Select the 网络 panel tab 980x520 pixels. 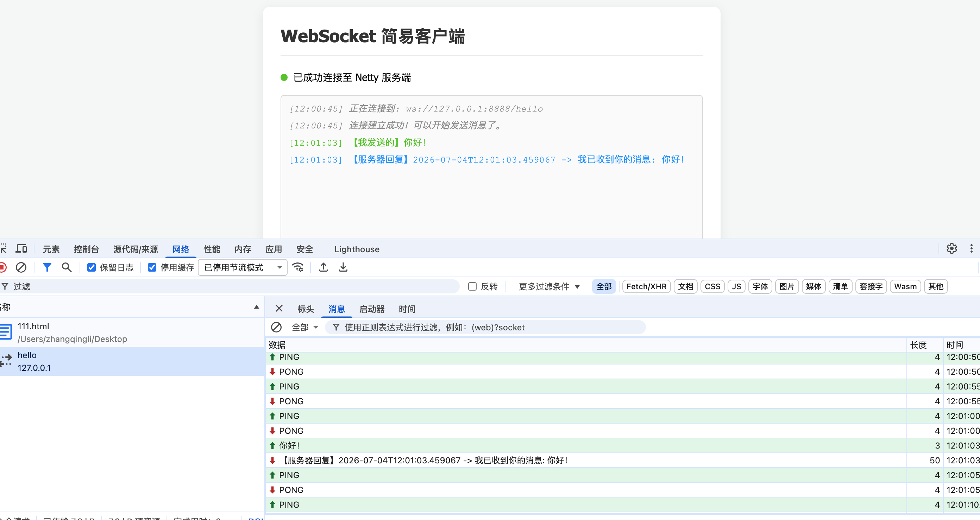click(181, 249)
